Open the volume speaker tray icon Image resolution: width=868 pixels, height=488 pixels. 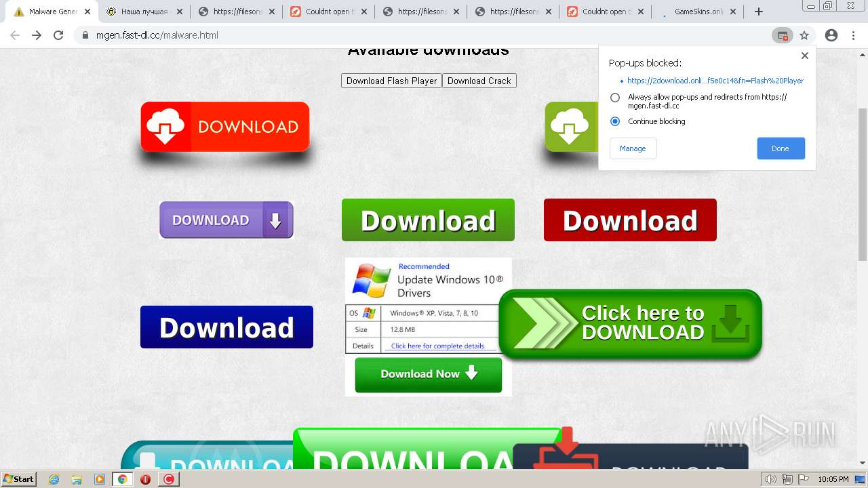click(x=770, y=479)
